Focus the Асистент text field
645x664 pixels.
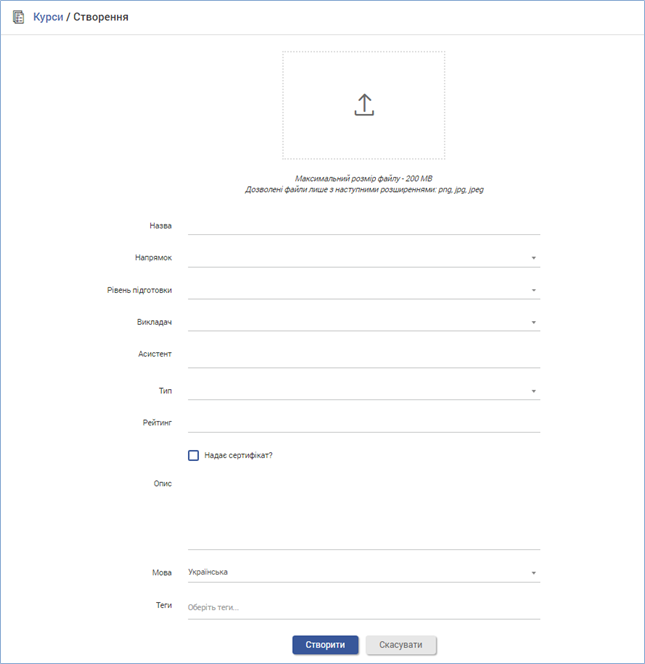pos(363,355)
